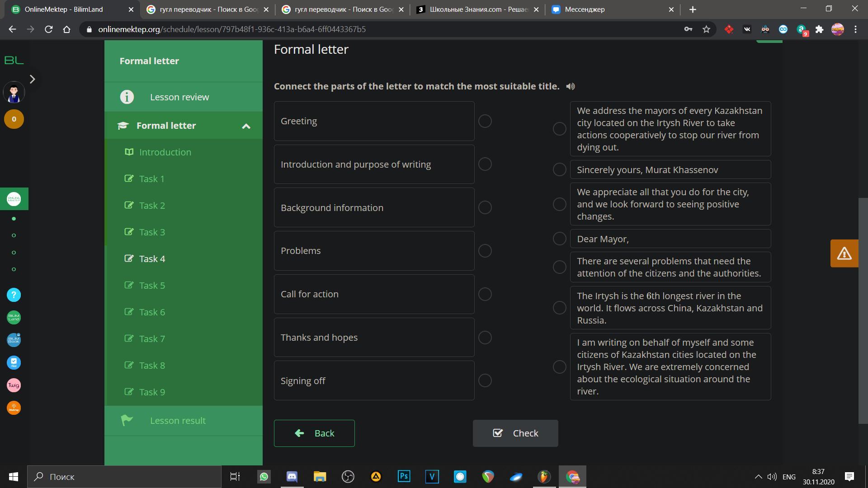
Task: Open Task 5 in the lesson menu
Action: click(152, 286)
